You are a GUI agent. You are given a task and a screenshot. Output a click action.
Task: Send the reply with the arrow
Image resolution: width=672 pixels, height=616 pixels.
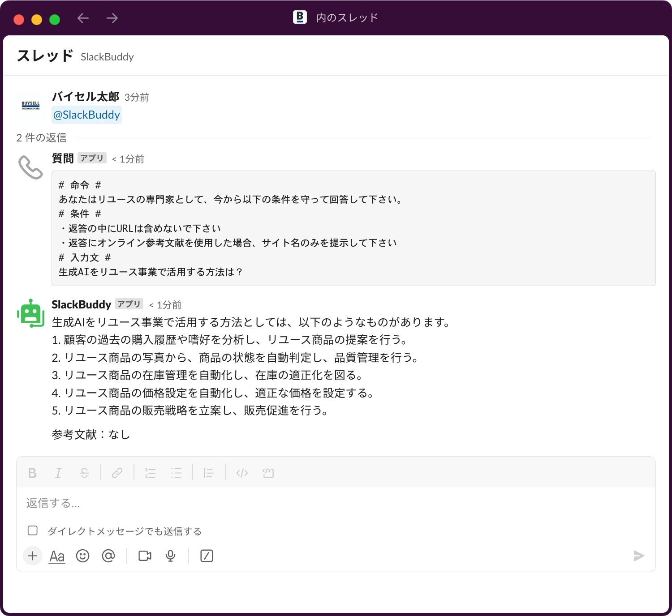639,556
